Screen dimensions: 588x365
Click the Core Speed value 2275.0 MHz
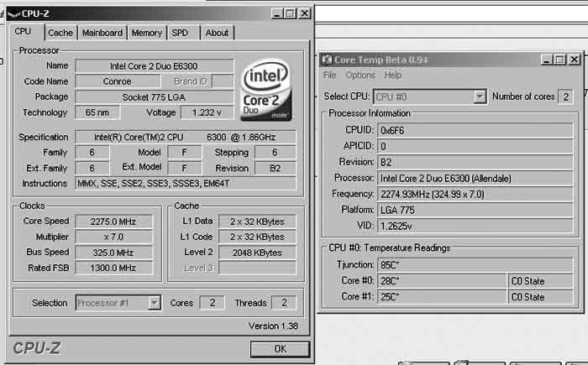tap(113, 222)
